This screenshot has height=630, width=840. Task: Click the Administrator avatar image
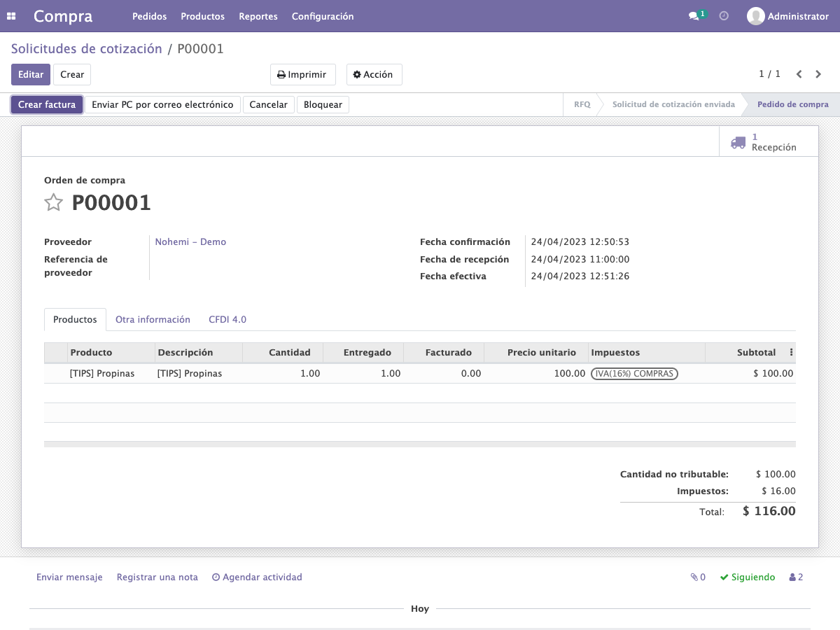coord(755,16)
